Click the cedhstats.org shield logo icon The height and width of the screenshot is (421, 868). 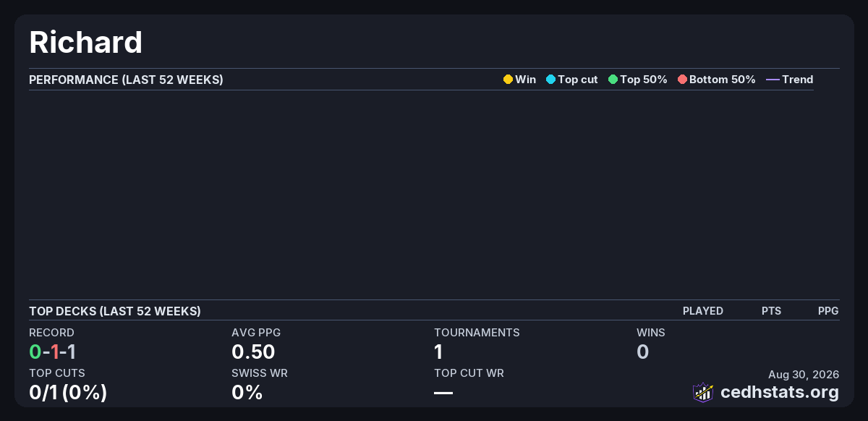(x=703, y=392)
